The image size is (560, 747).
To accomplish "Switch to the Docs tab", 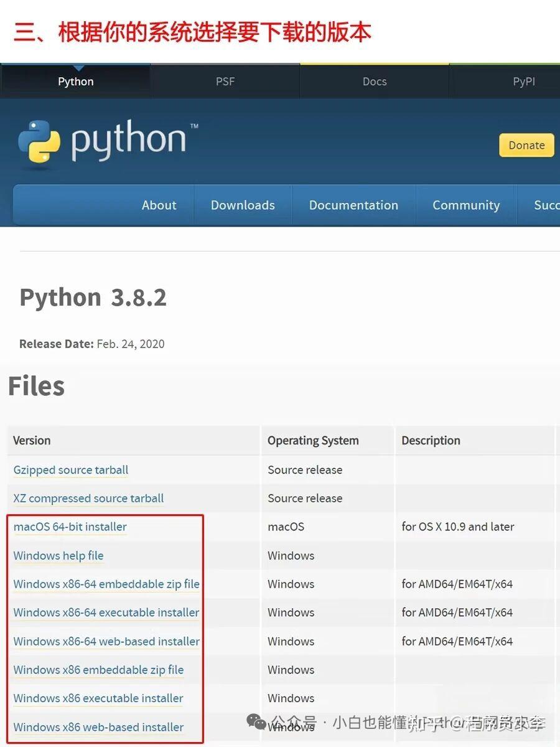I will [374, 81].
